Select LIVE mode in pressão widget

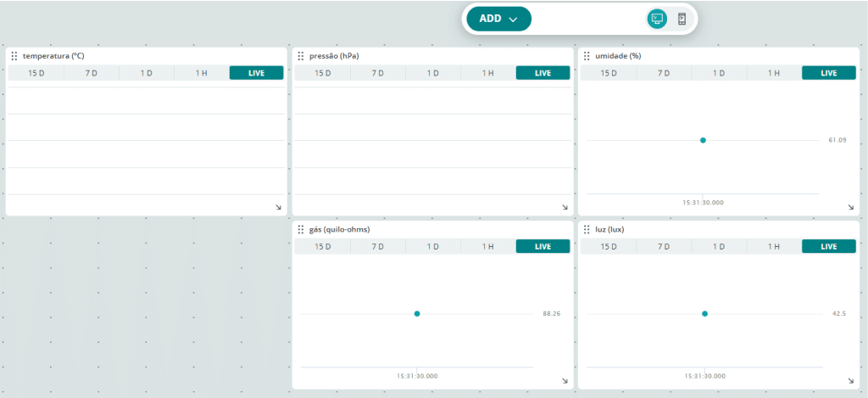543,73
